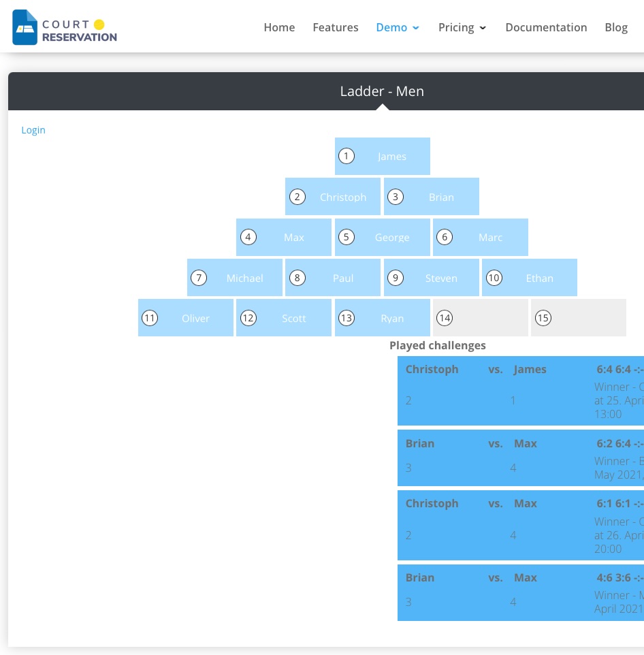Open the Features menu item
This screenshot has width=644, height=655.
click(336, 27)
